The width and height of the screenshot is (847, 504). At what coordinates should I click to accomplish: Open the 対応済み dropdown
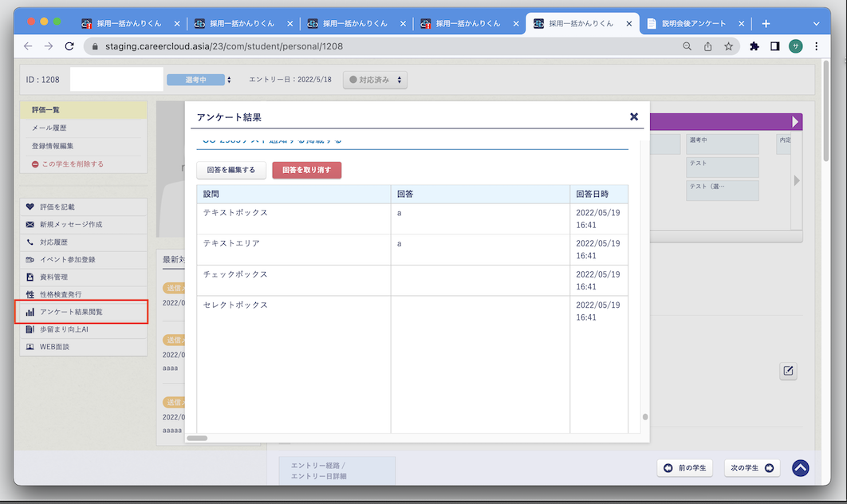[375, 80]
